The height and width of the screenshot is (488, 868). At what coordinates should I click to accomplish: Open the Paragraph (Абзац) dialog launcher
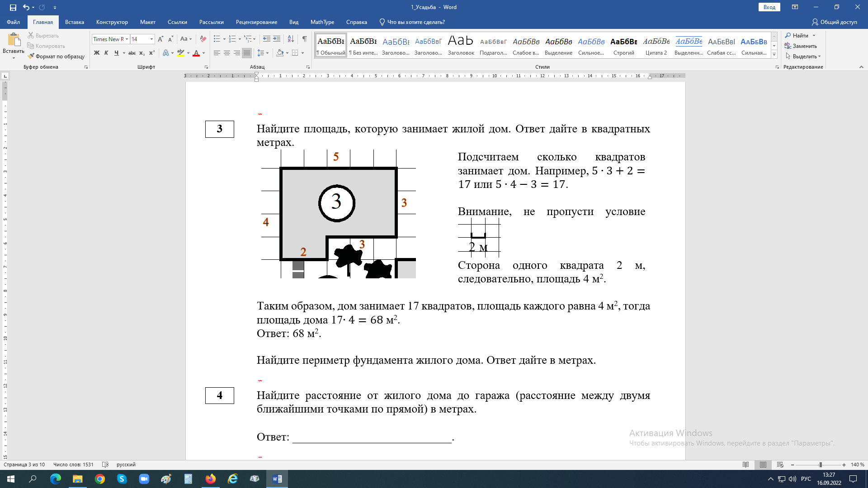308,67
